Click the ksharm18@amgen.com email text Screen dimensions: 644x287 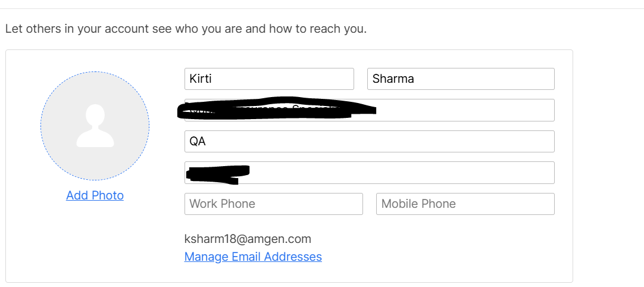coord(248,239)
